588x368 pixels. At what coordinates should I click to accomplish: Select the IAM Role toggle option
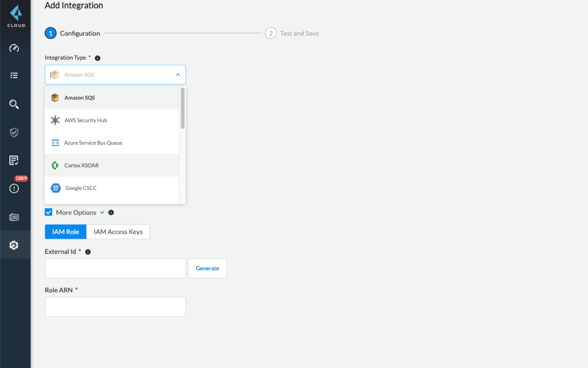(x=65, y=232)
